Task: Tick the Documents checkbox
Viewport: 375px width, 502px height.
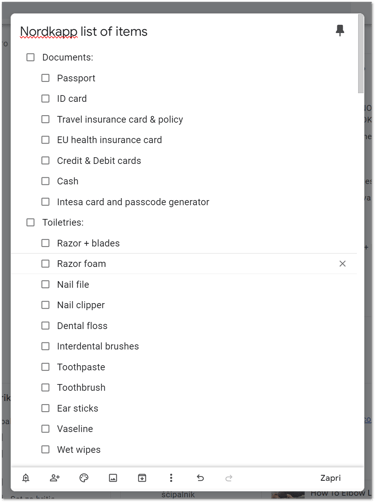Action: [30, 57]
